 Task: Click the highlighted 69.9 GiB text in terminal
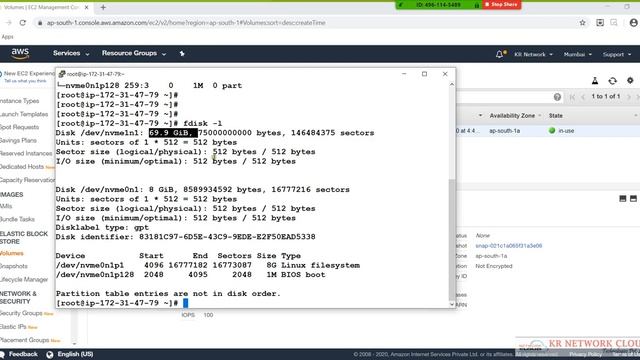173,133
